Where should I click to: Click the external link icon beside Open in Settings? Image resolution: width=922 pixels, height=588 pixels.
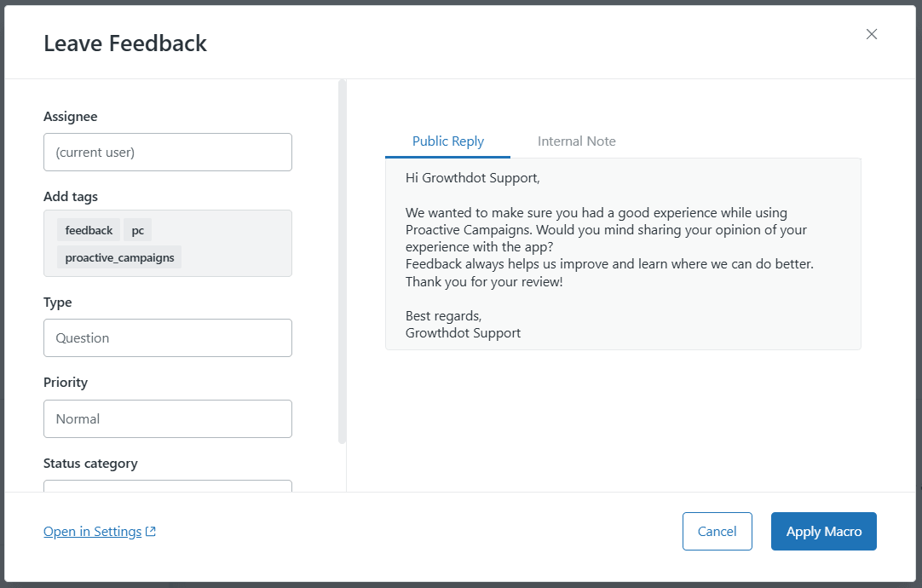tap(150, 531)
